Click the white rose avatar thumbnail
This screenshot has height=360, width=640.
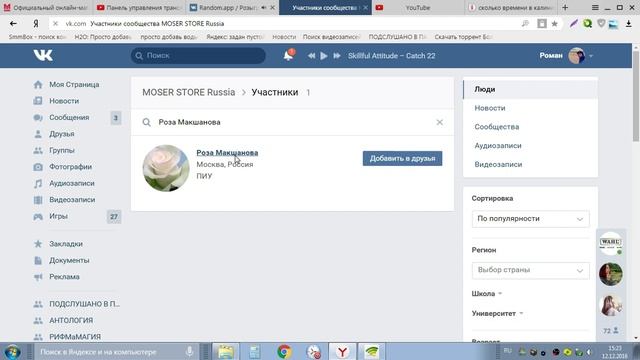point(166,168)
